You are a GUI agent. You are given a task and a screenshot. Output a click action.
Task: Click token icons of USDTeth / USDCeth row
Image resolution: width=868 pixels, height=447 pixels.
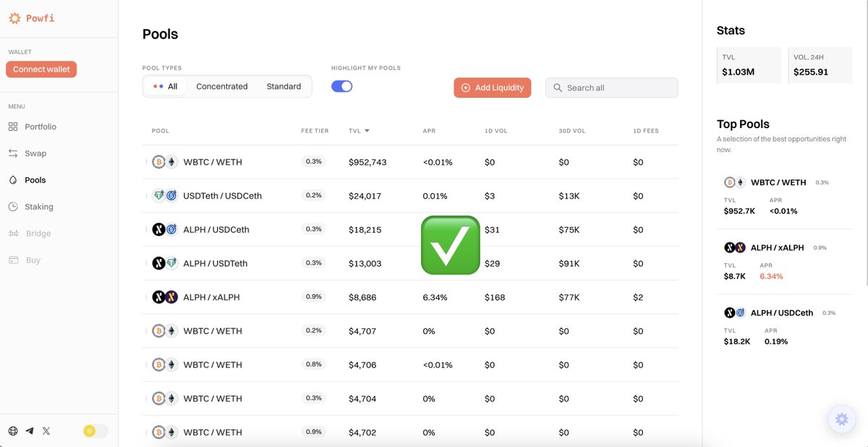coord(165,195)
